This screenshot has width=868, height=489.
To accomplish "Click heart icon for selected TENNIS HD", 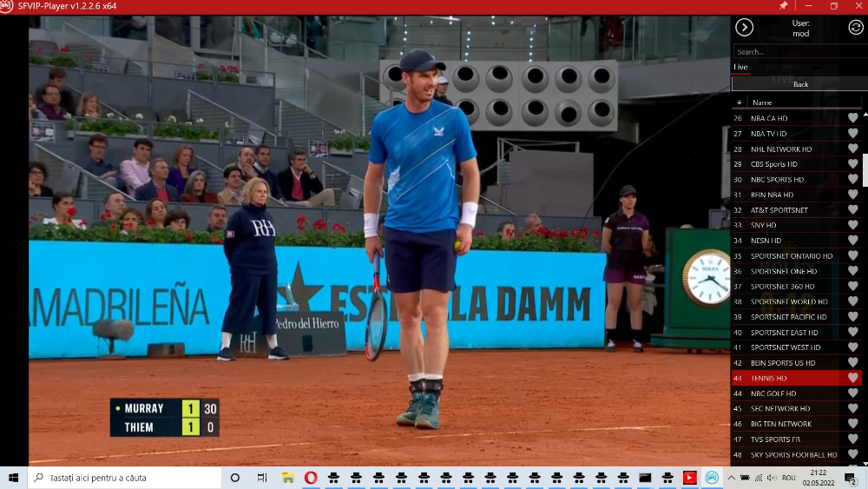I will [x=852, y=378].
